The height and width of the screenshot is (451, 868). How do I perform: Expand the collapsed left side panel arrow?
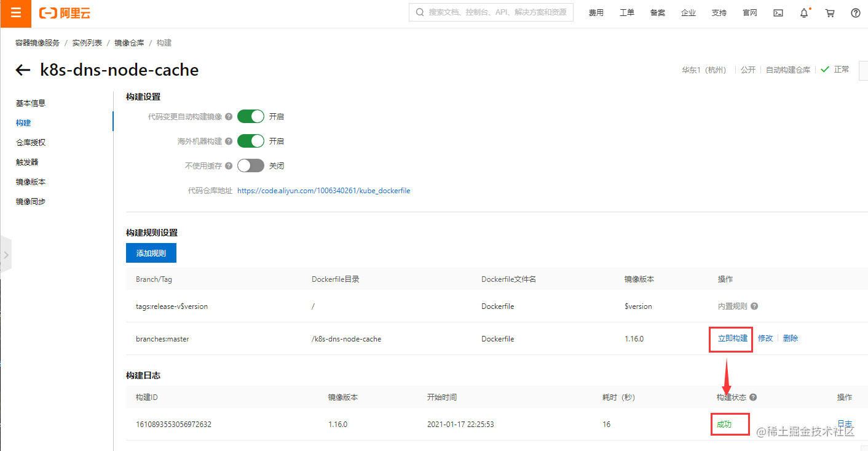pyautogui.click(x=6, y=254)
